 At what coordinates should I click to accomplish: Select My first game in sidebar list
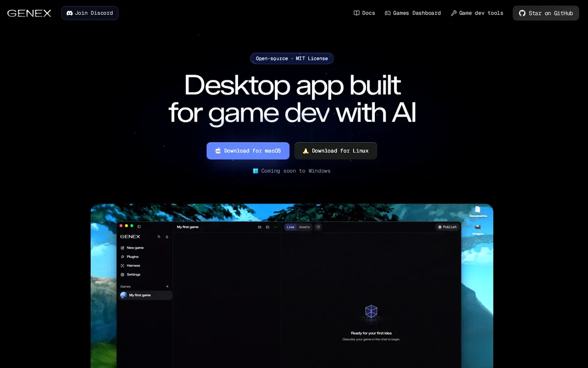(x=145, y=295)
